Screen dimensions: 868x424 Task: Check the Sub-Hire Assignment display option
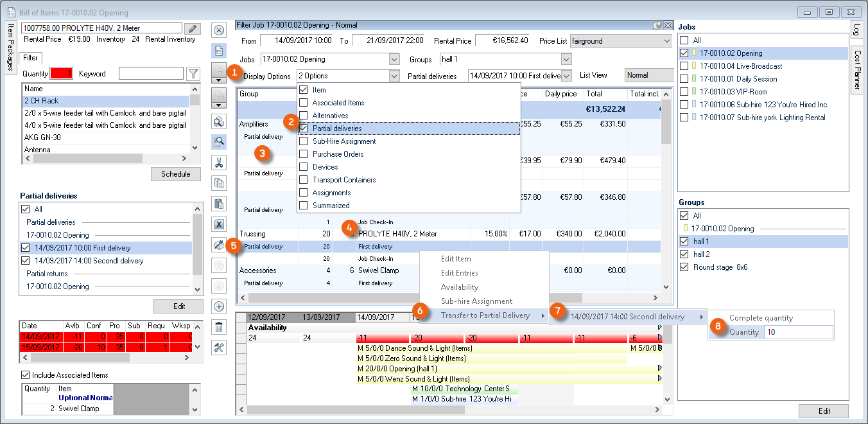coord(304,141)
